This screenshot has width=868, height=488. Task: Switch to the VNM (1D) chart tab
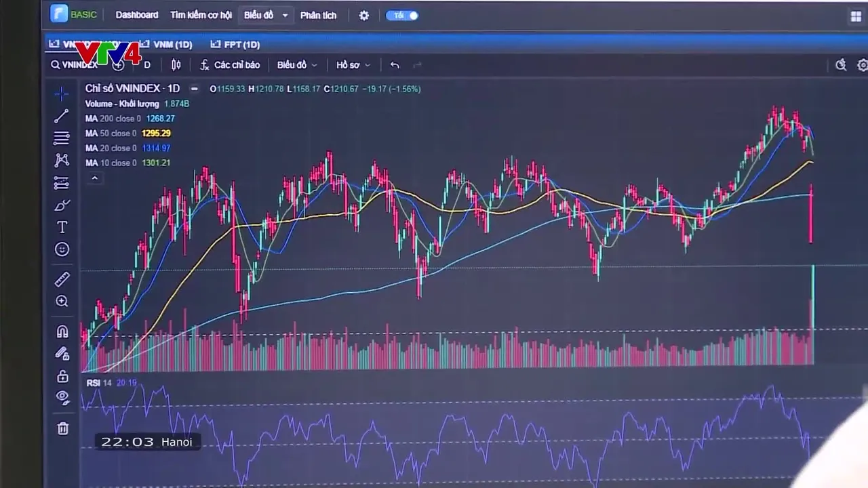[x=167, y=45]
